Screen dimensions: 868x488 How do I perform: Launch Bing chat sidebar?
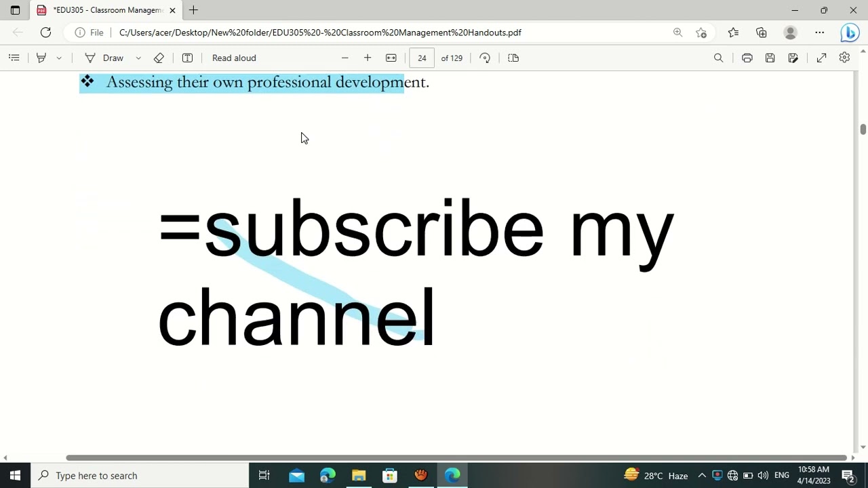pyautogui.click(x=850, y=32)
